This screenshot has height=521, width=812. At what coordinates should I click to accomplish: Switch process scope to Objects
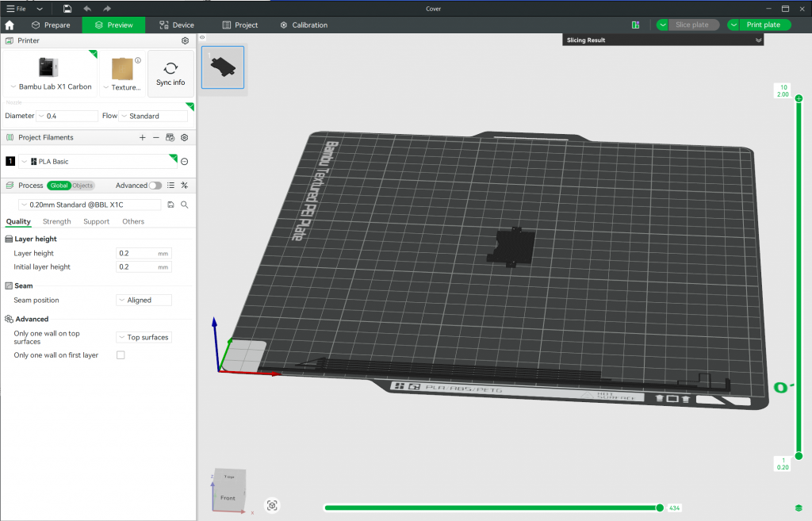tap(82, 186)
